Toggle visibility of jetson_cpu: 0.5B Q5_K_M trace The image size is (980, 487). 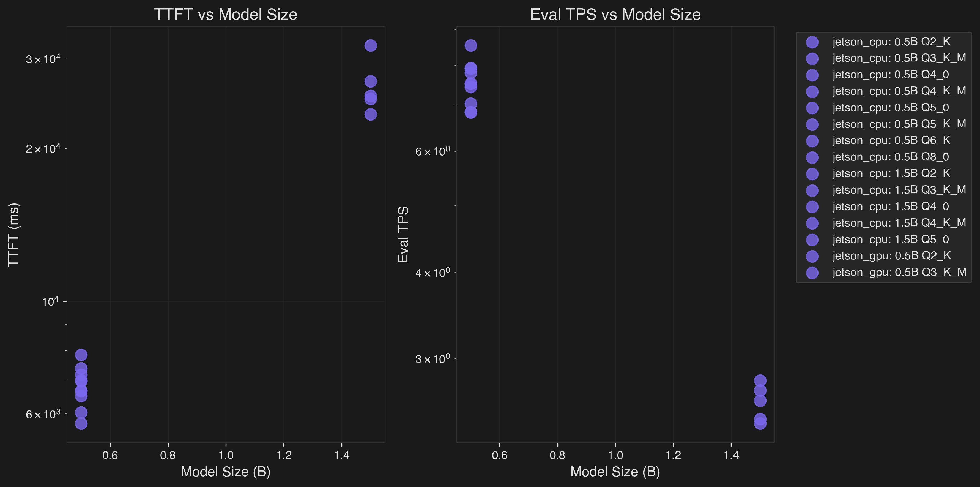click(813, 124)
